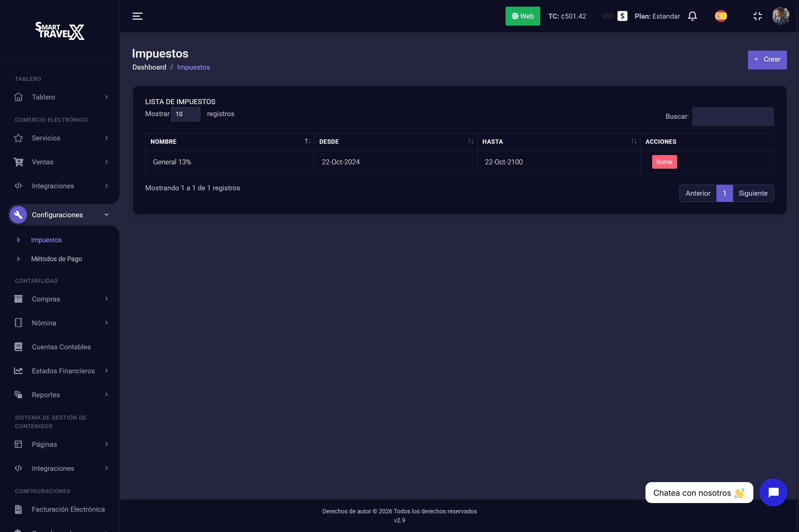This screenshot has height=532, width=799.
Task: Click the Buscar search input field
Action: tap(732, 116)
